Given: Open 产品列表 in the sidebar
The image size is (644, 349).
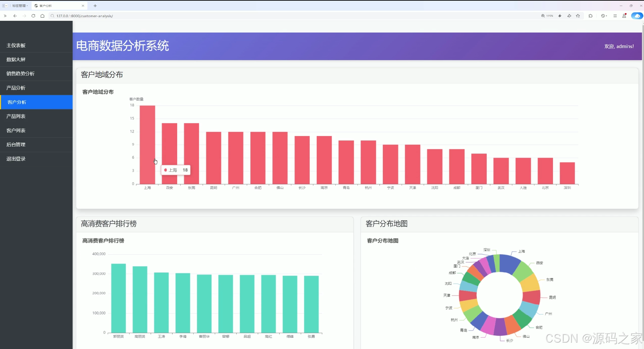Looking at the screenshot, I should pos(36,116).
